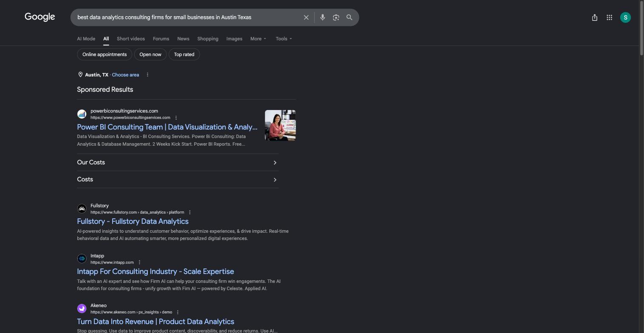The image size is (644, 333).
Task: Switch to Forums tab
Action: click(161, 39)
